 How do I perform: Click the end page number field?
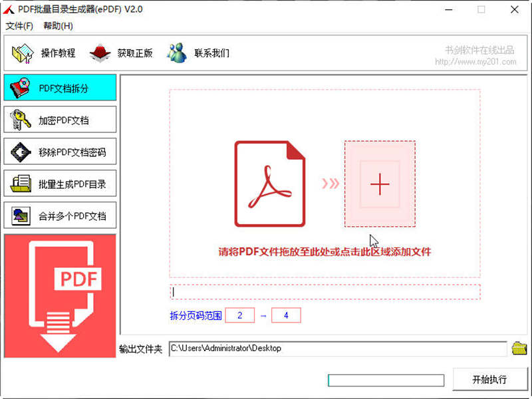(x=286, y=315)
